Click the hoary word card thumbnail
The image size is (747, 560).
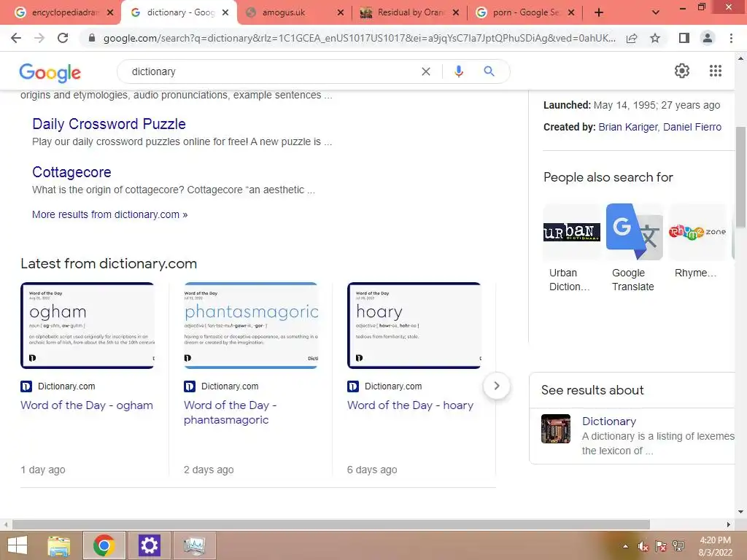tap(414, 326)
